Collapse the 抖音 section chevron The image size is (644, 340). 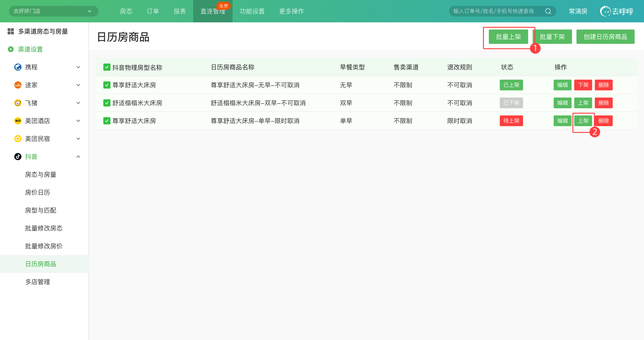point(78,157)
